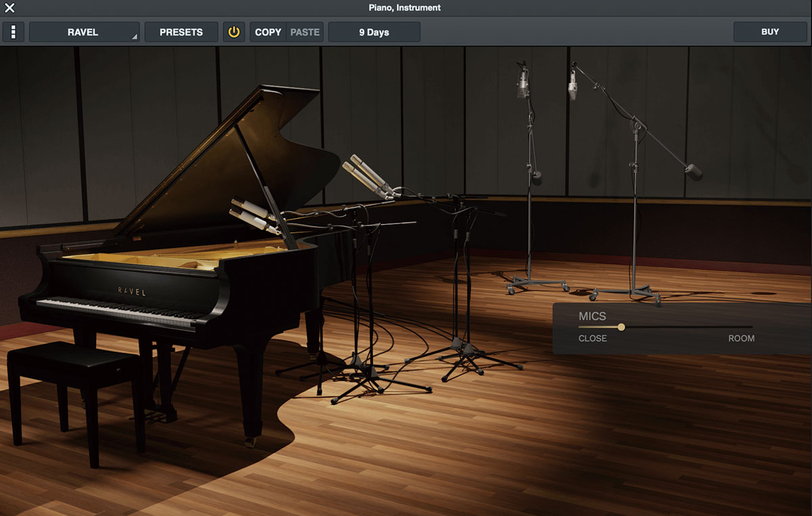Image resolution: width=812 pixels, height=516 pixels.
Task: Click the MICS panel title
Action: click(x=592, y=316)
